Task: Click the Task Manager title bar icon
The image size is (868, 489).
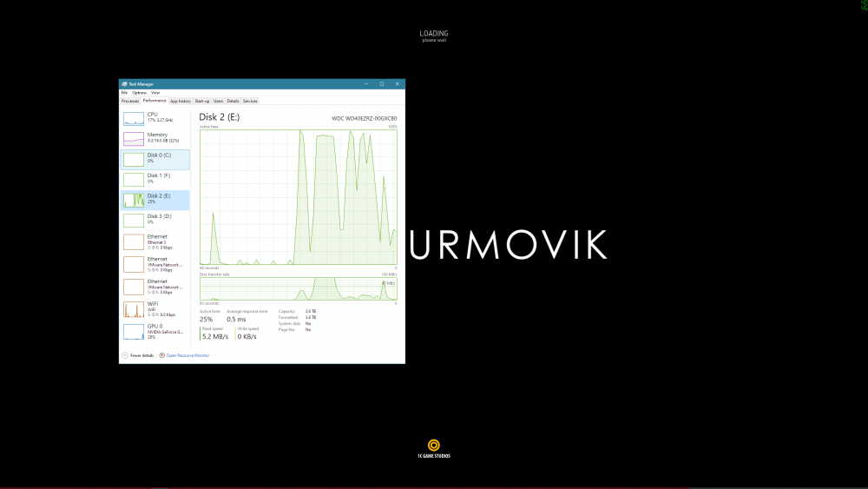Action: point(124,84)
